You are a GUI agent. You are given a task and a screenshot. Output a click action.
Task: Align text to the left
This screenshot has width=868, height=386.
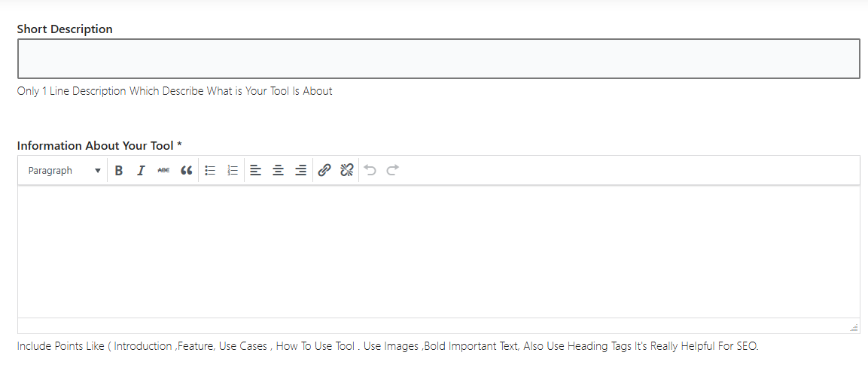pos(255,170)
